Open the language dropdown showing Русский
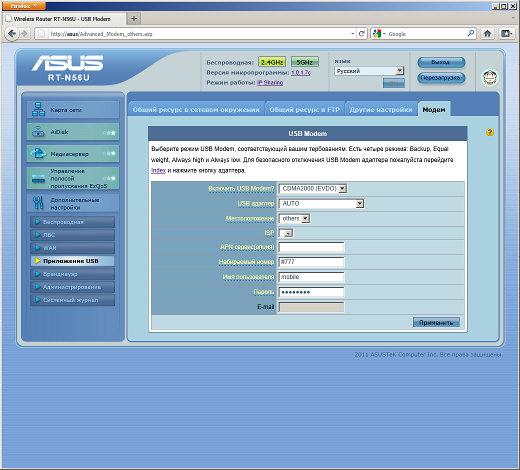520x470 pixels. coord(369,71)
